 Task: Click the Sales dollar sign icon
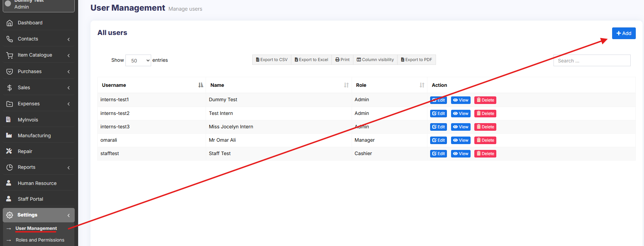[10, 88]
